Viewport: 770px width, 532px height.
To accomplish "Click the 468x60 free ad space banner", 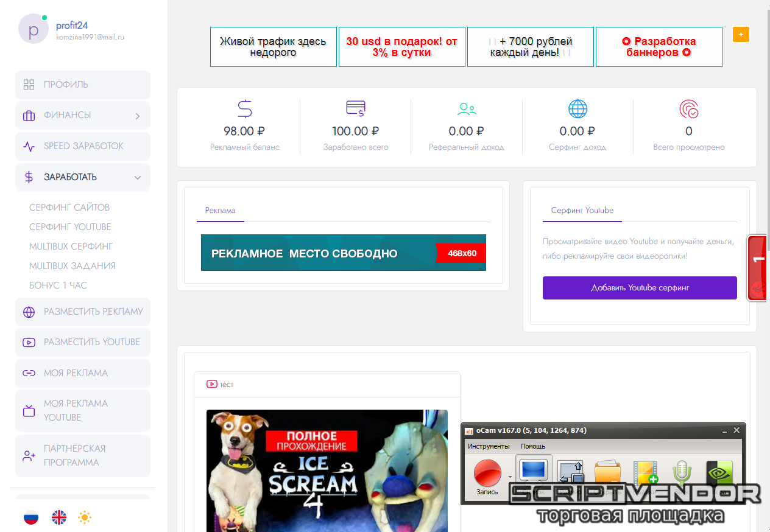I will (x=343, y=253).
